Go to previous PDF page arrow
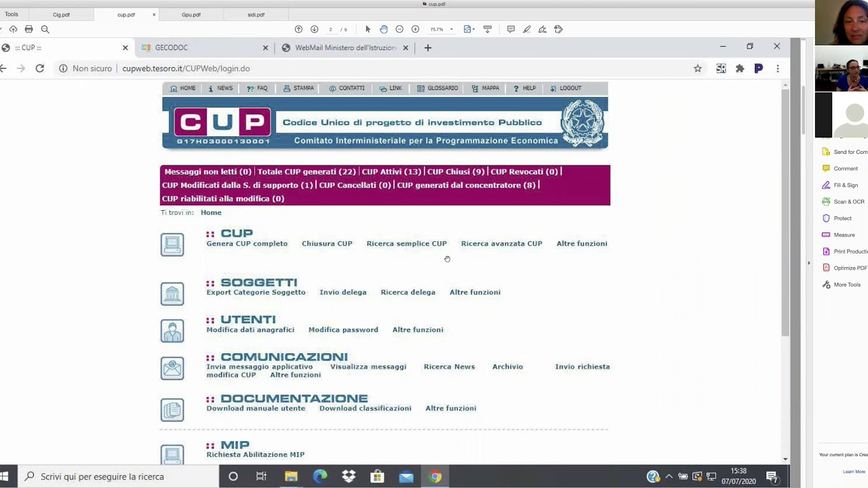The height and width of the screenshot is (488, 868). click(x=298, y=29)
